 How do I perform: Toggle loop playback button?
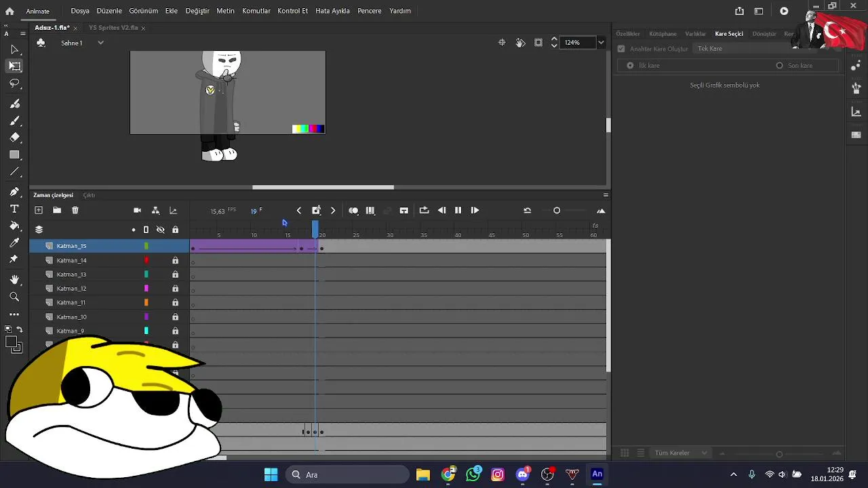425,211
